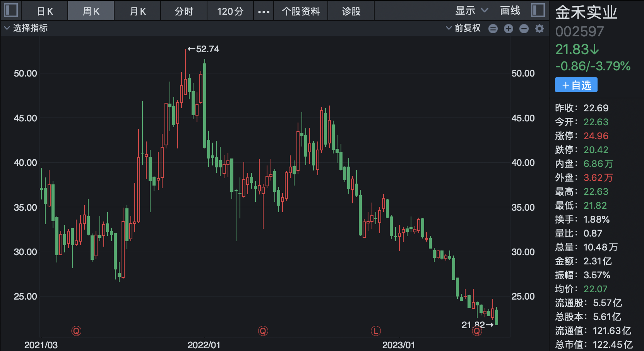The height and width of the screenshot is (351, 644).
Task: Click the +自选 add-to-watchlist button
Action: (x=576, y=85)
